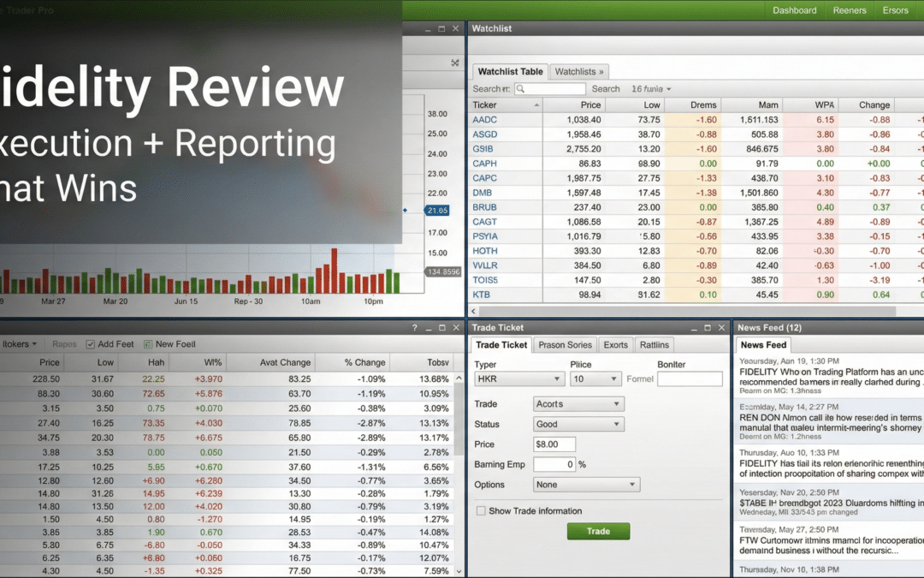This screenshot has width=924, height=578.
Task: Open the Trade Acorts dropdown
Action: [578, 404]
